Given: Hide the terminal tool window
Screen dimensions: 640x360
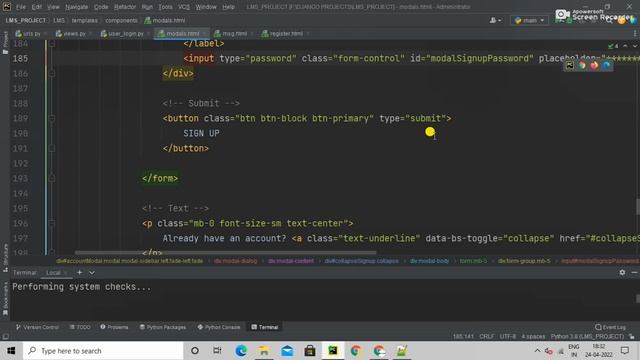Looking at the screenshot, I should [x=634, y=272].
